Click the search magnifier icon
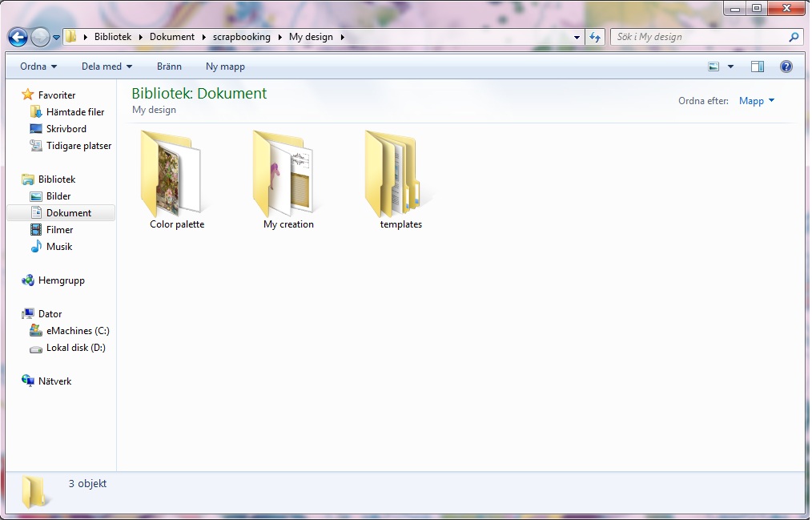Viewport: 812px width, 520px height. coord(794,37)
